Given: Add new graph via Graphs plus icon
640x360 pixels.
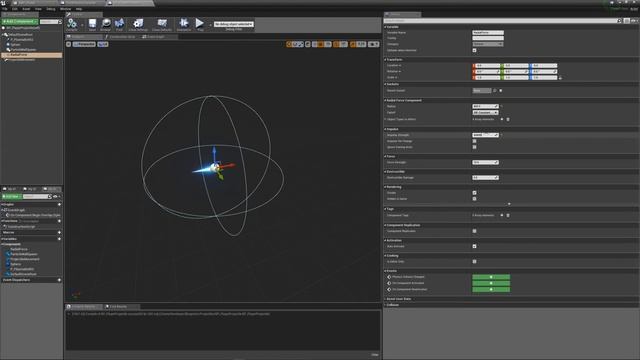Looking at the screenshot, I should pos(59,204).
